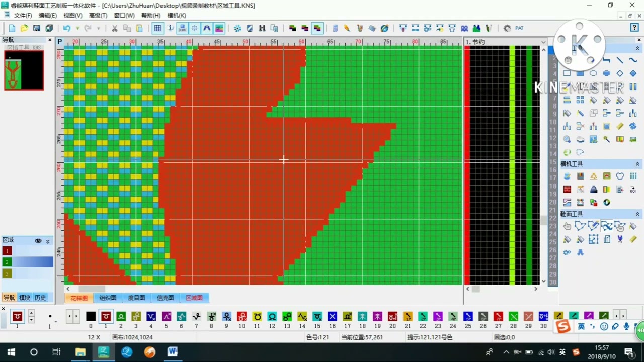Switch to the 历史 panel tab
The width and height of the screenshot is (644, 362).
[40, 298]
